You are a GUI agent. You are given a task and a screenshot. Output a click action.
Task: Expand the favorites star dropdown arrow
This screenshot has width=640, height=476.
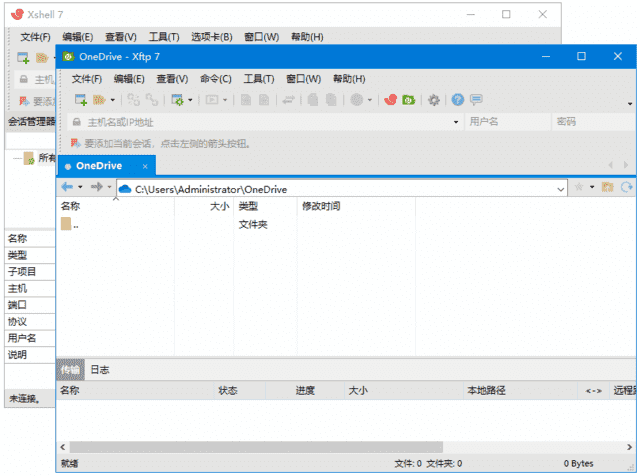[x=591, y=187]
